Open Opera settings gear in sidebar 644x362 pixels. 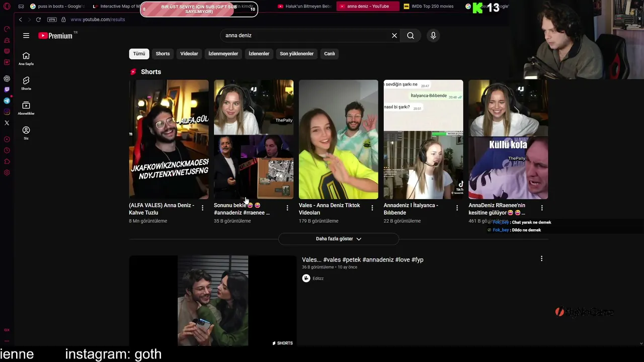point(7,172)
